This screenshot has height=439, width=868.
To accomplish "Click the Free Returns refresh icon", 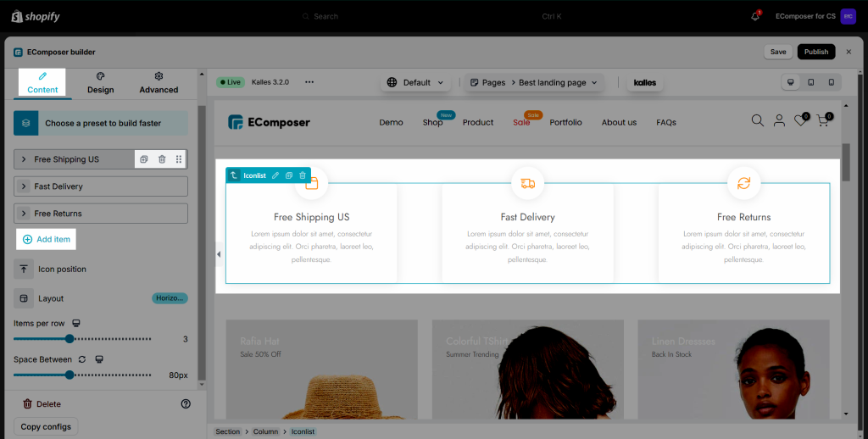I will pos(744,183).
